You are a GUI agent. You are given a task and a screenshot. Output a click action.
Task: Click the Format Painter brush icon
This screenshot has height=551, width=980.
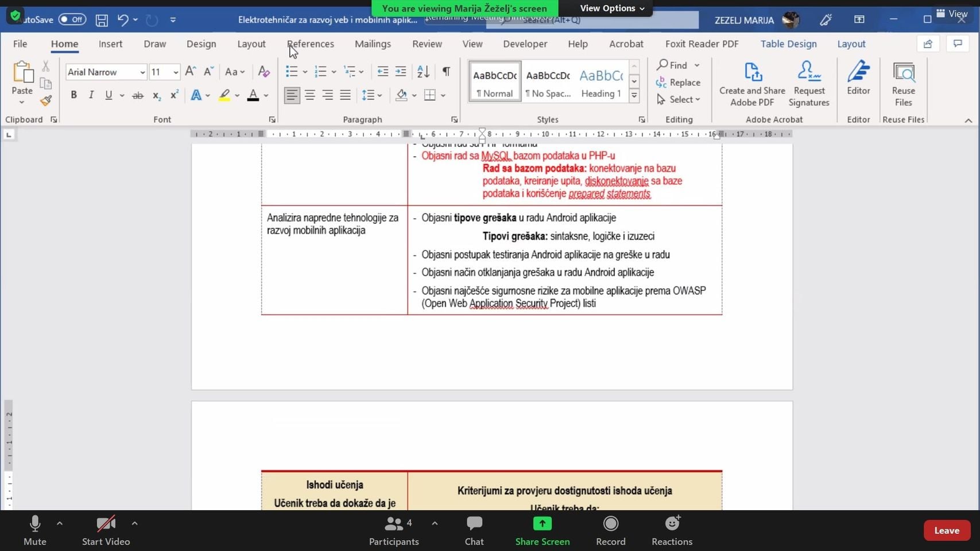(46, 101)
